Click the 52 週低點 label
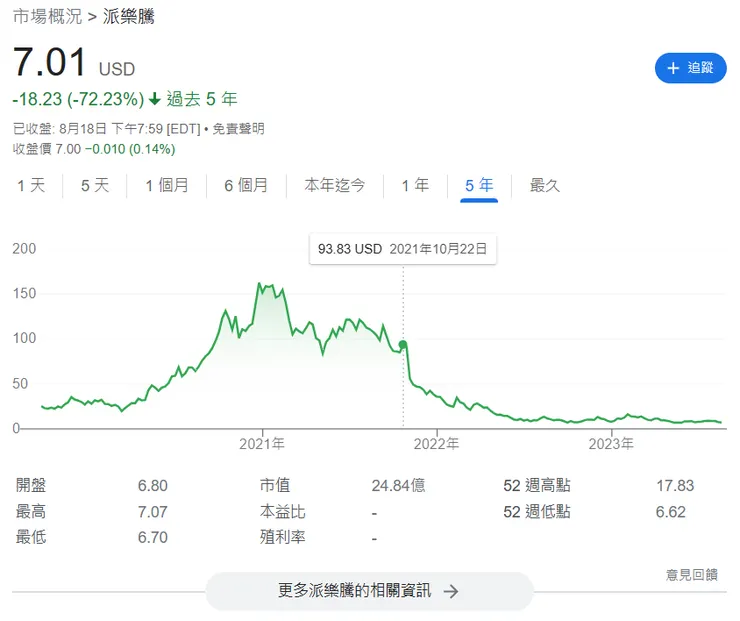Screen dimensions: 740x621 (537, 512)
